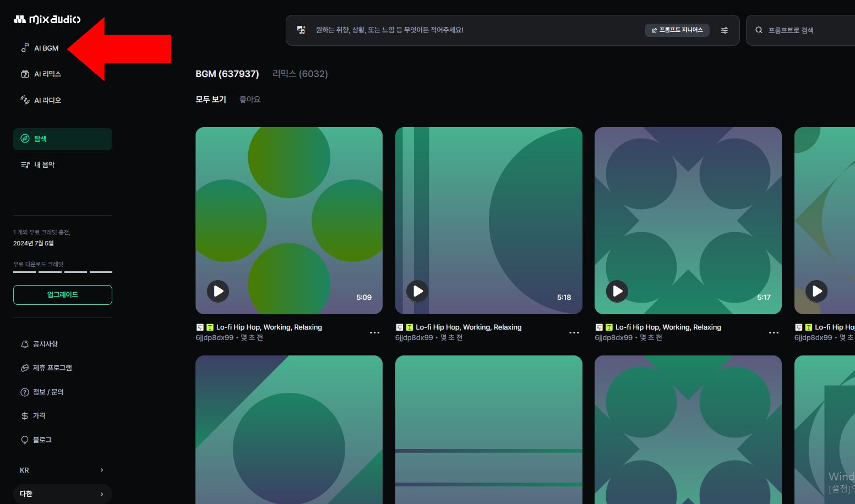Open the 5:17 track cover thumbnail
The width and height of the screenshot is (855, 504).
(688, 221)
